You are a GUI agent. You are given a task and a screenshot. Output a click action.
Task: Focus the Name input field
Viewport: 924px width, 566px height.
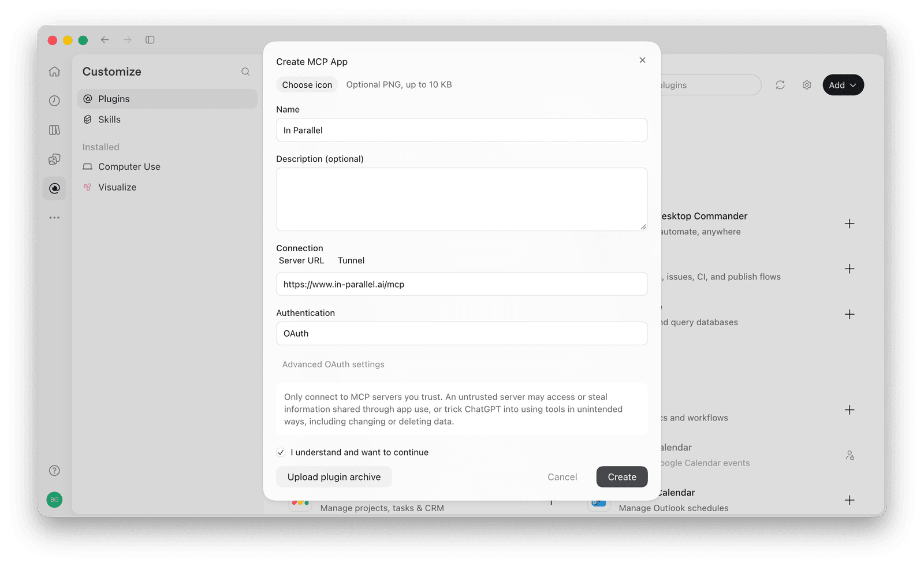461,130
